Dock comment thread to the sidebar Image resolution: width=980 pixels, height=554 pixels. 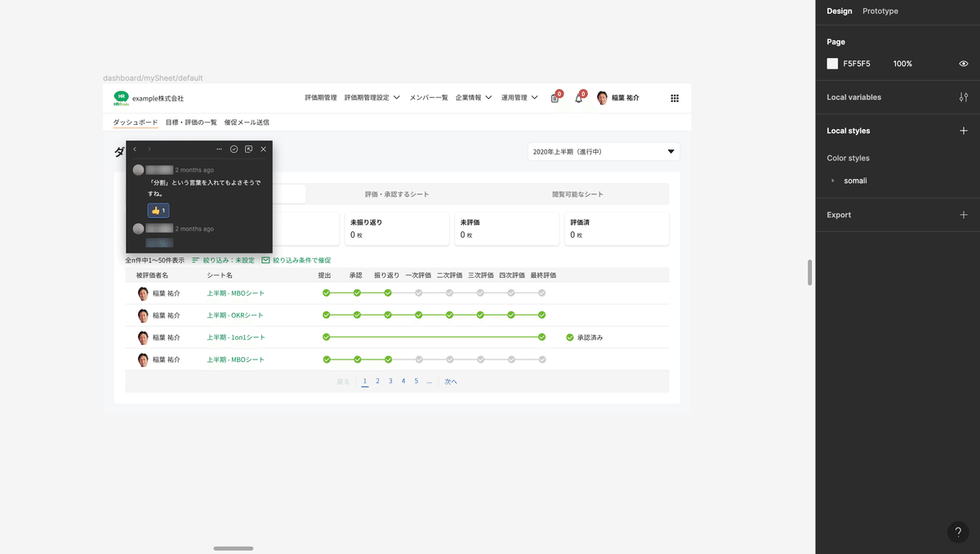248,150
